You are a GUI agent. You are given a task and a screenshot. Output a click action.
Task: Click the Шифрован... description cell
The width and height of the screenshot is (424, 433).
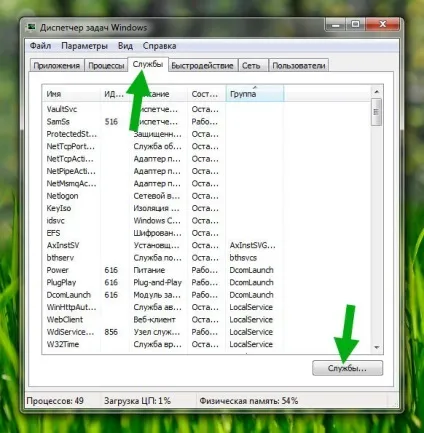click(x=158, y=233)
